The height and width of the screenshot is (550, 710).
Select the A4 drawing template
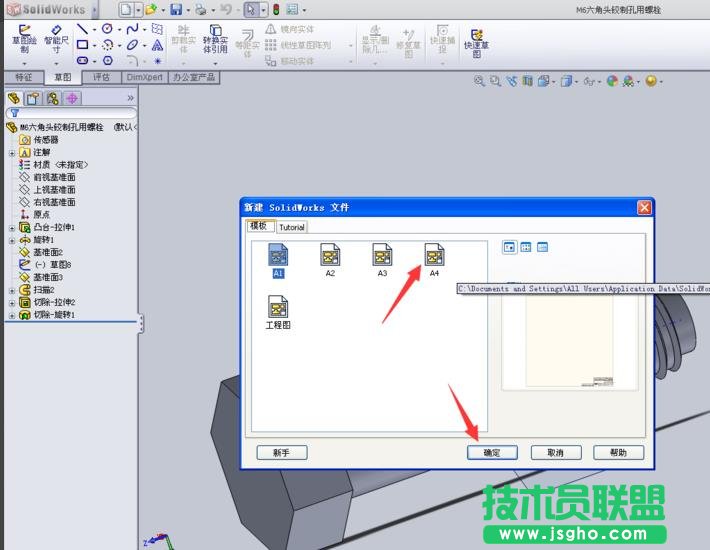click(x=434, y=260)
